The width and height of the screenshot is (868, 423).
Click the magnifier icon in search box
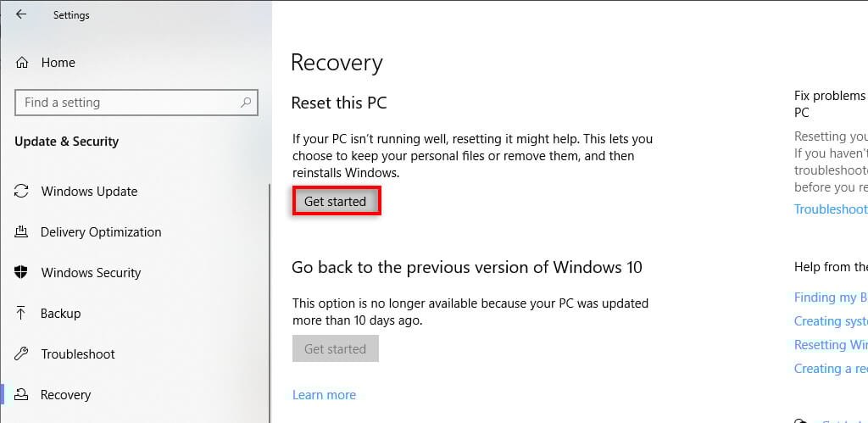(x=246, y=103)
